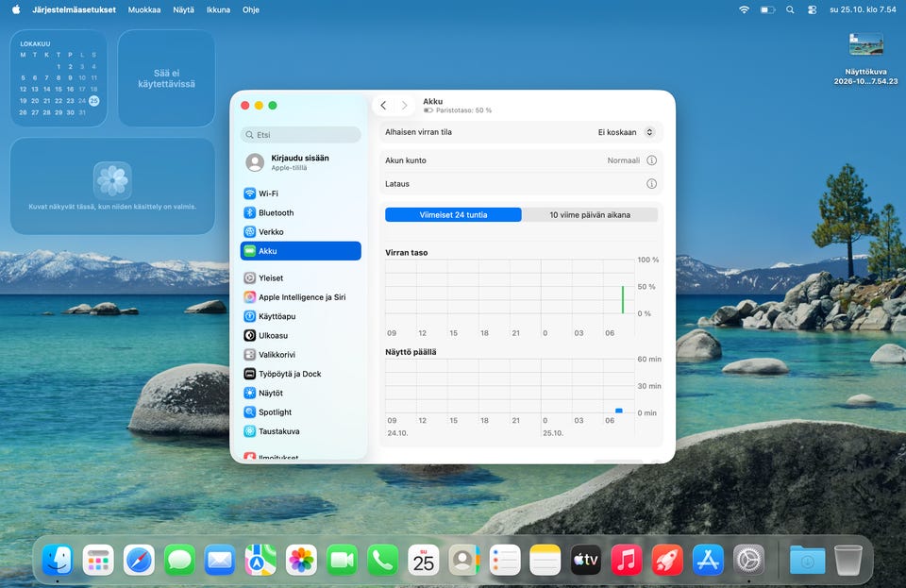This screenshot has width=906, height=588.
Task: Open Työpöytä ja Dock settings
Action: point(300,374)
